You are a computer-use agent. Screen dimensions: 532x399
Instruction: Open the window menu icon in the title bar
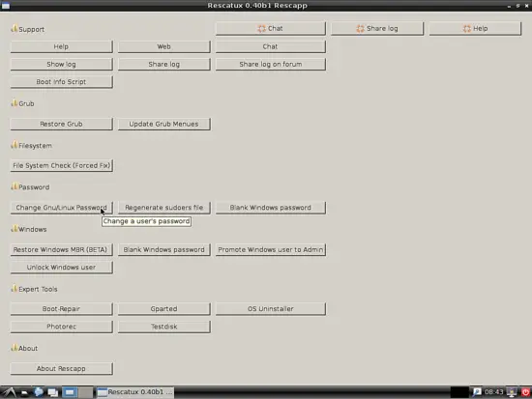(x=6, y=6)
